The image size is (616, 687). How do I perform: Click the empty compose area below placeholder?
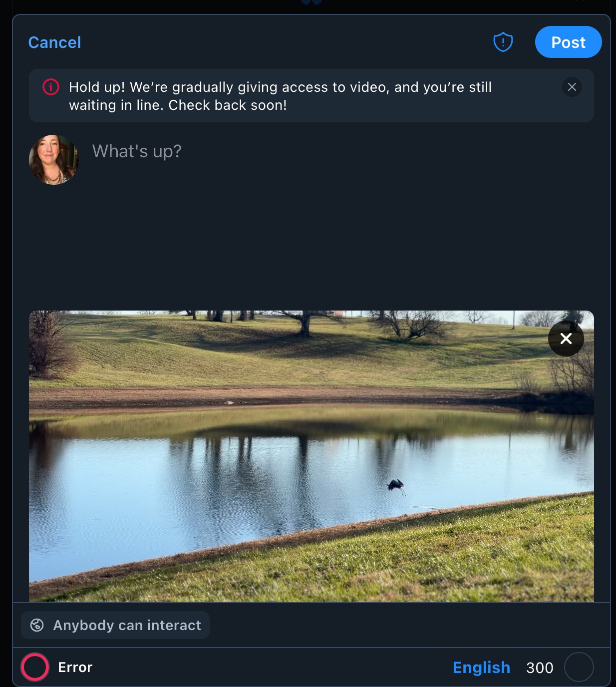309,235
